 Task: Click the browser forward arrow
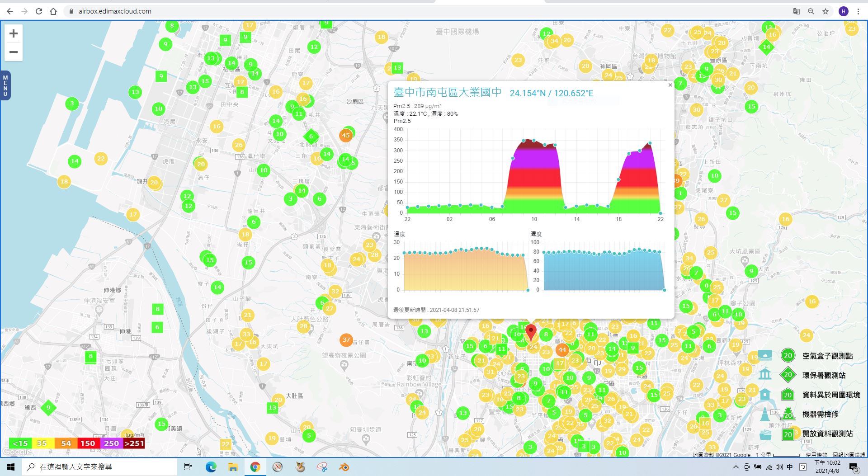pyautogui.click(x=24, y=11)
